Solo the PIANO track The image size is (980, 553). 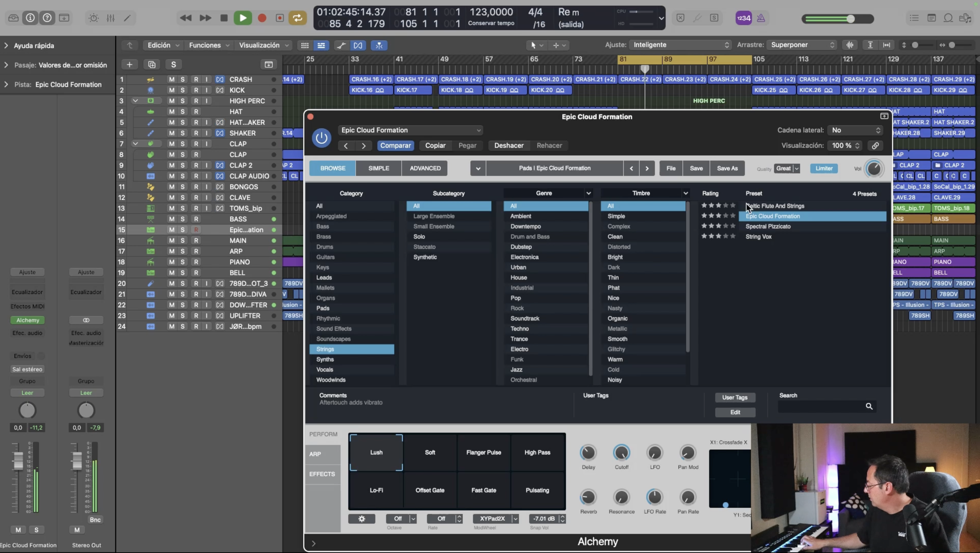[x=183, y=262]
